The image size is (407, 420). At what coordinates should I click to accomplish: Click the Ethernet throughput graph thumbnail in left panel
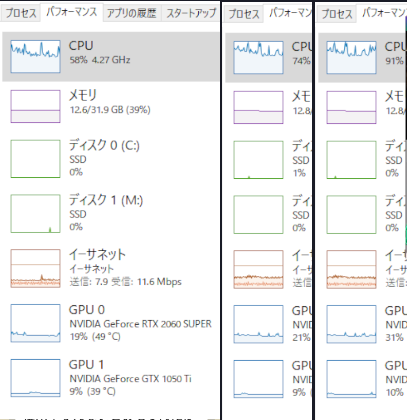(35, 268)
